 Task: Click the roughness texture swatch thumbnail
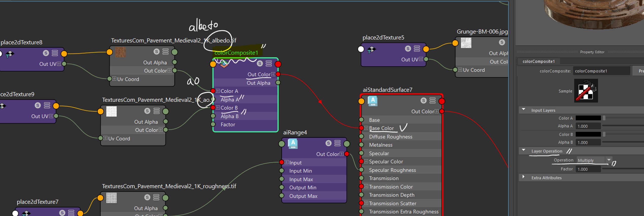pyautogui.click(x=111, y=198)
